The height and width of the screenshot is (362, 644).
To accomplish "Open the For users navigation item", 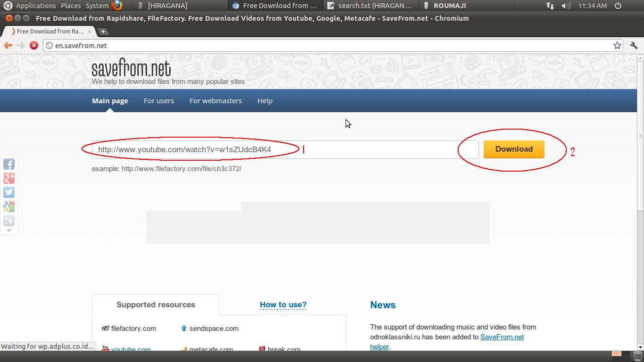I will pyautogui.click(x=159, y=101).
